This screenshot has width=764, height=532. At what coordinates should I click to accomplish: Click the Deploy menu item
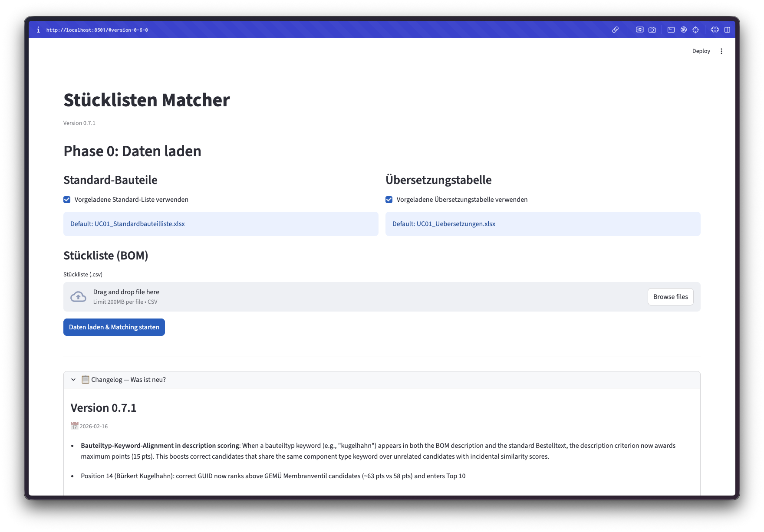point(701,51)
